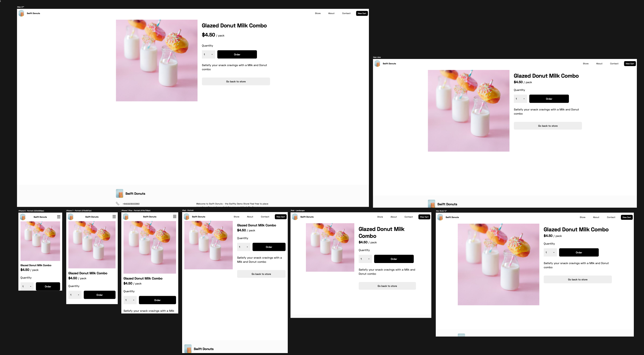Open the hamburger menu on iPhone 7 Plus view
The image size is (644, 355).
click(x=175, y=216)
